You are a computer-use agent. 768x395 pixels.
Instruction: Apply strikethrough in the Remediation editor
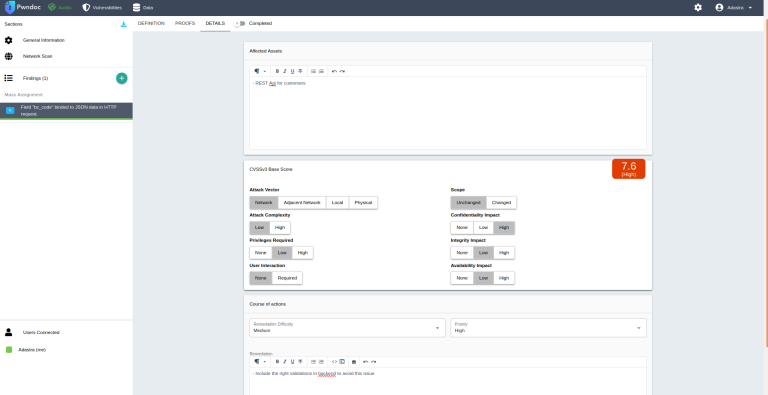pyautogui.click(x=300, y=362)
